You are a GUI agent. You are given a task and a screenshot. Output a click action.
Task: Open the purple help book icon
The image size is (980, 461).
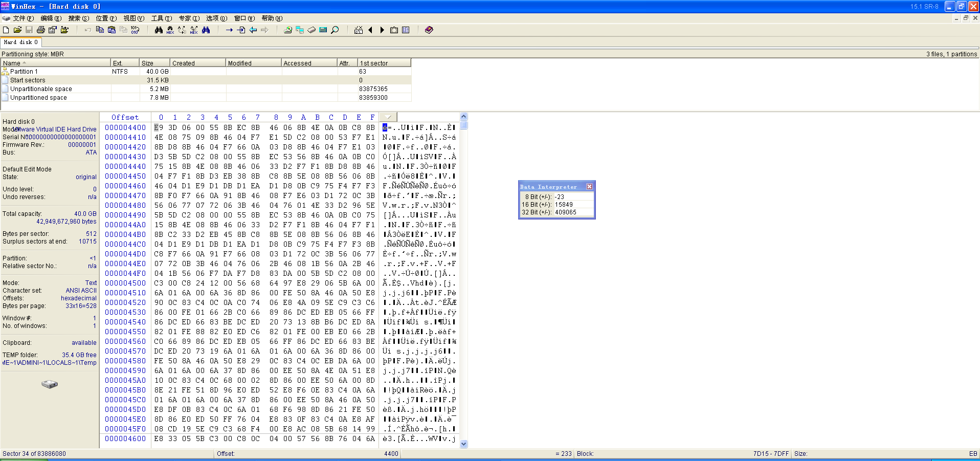(429, 30)
